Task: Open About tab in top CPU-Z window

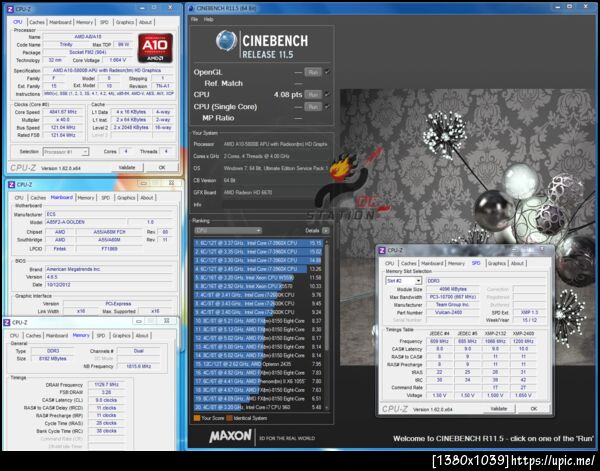Action: click(145, 22)
